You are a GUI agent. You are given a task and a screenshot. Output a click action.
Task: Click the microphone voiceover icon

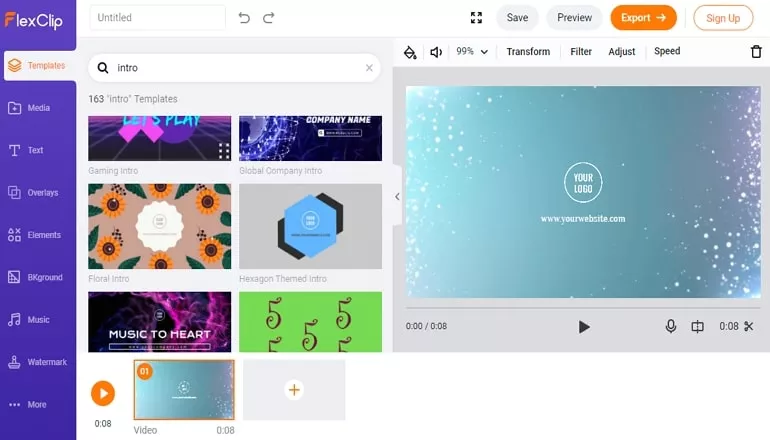pyautogui.click(x=671, y=326)
